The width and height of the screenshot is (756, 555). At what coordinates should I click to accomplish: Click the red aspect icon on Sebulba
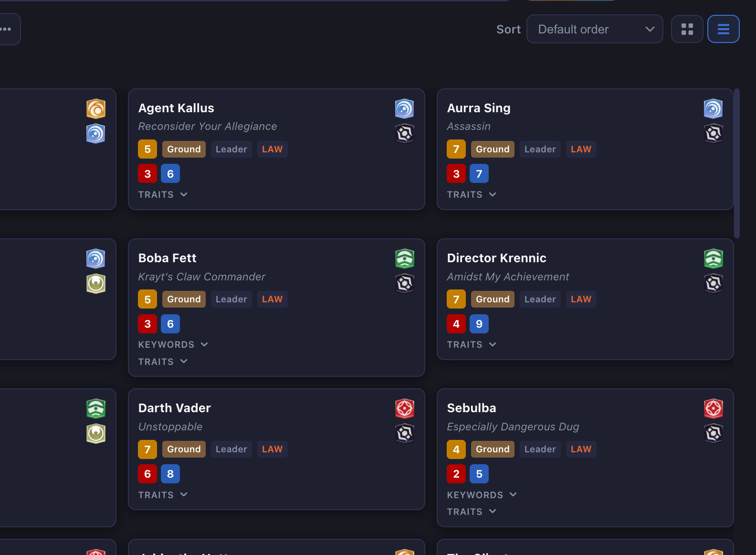pos(713,409)
